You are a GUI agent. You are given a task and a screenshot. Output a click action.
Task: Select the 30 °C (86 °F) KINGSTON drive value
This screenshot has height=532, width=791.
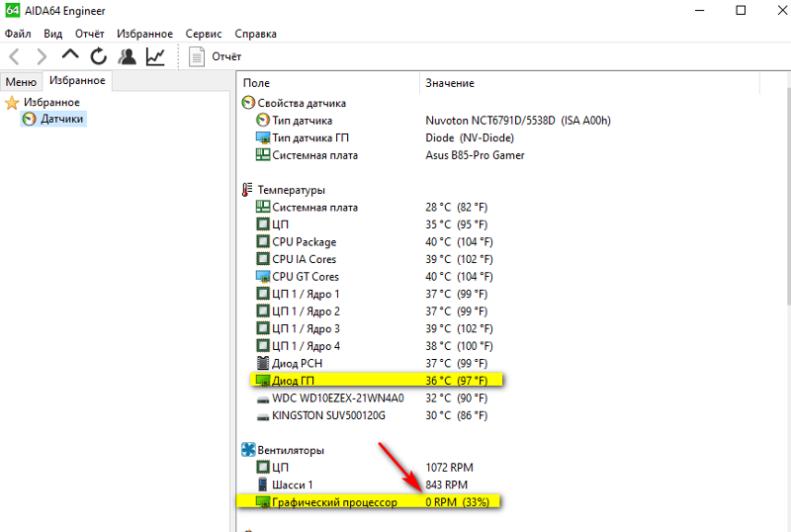(457, 415)
